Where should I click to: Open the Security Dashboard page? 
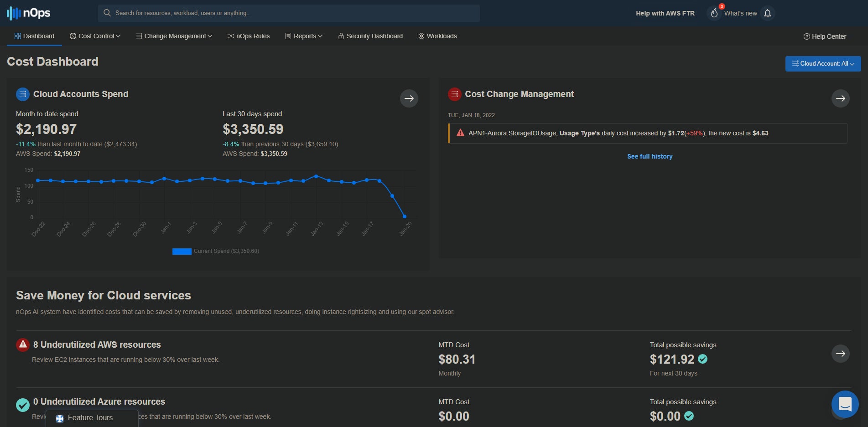point(370,36)
